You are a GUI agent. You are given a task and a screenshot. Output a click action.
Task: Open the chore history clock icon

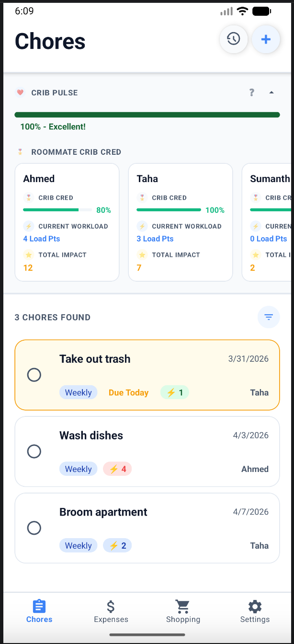pos(234,39)
